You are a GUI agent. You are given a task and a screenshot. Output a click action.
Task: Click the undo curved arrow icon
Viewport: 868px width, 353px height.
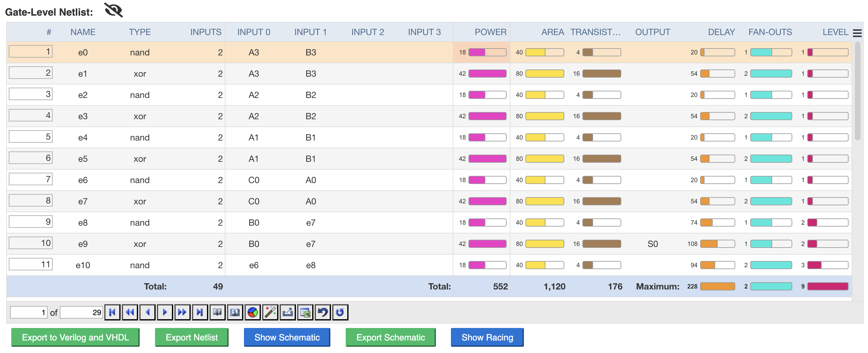323,312
